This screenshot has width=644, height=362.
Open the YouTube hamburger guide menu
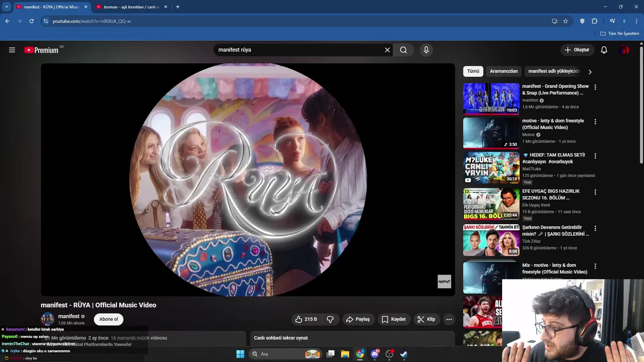point(12,50)
